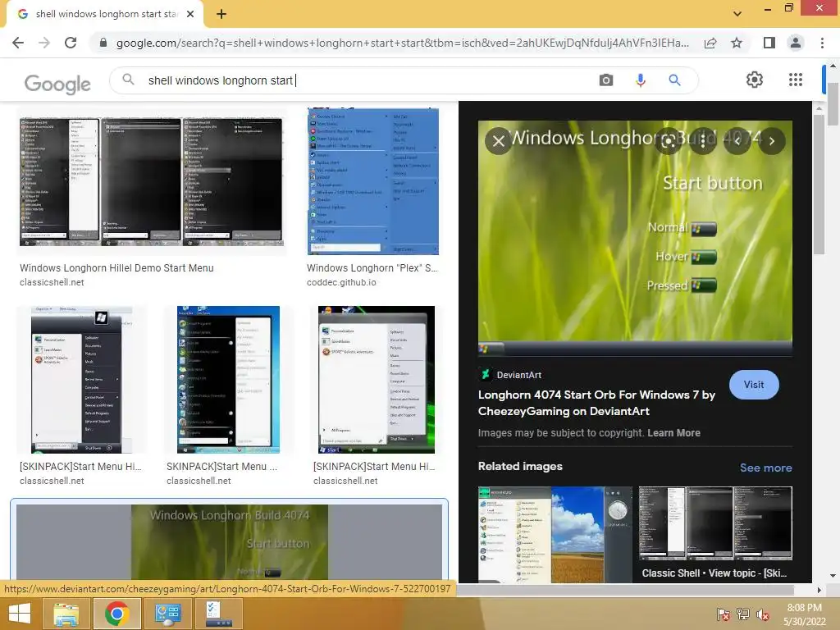Open the middle SKINPACK Start Menu thumbnail
840x630 pixels.
pyautogui.click(x=228, y=380)
